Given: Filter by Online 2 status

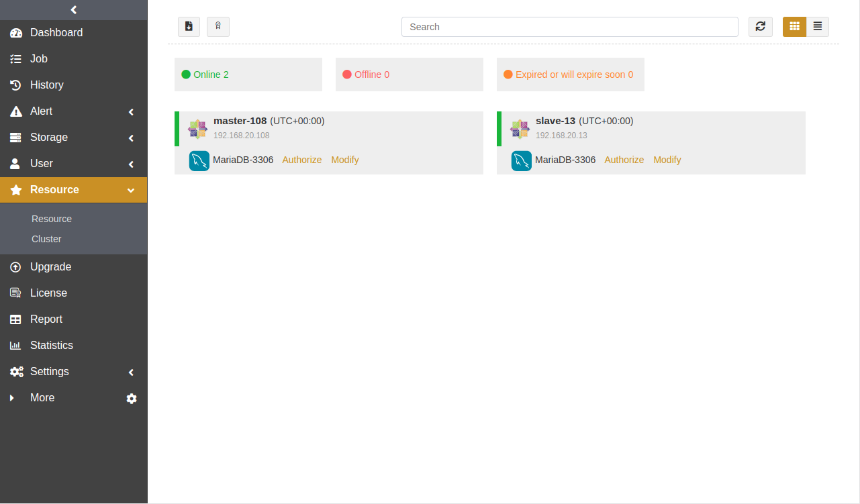Looking at the screenshot, I should (x=248, y=74).
